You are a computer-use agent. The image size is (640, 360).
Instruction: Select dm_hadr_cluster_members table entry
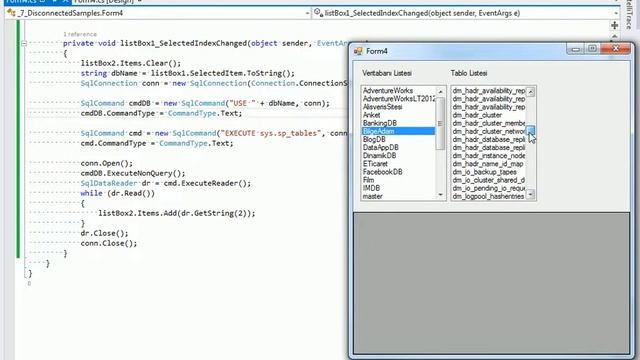489,123
